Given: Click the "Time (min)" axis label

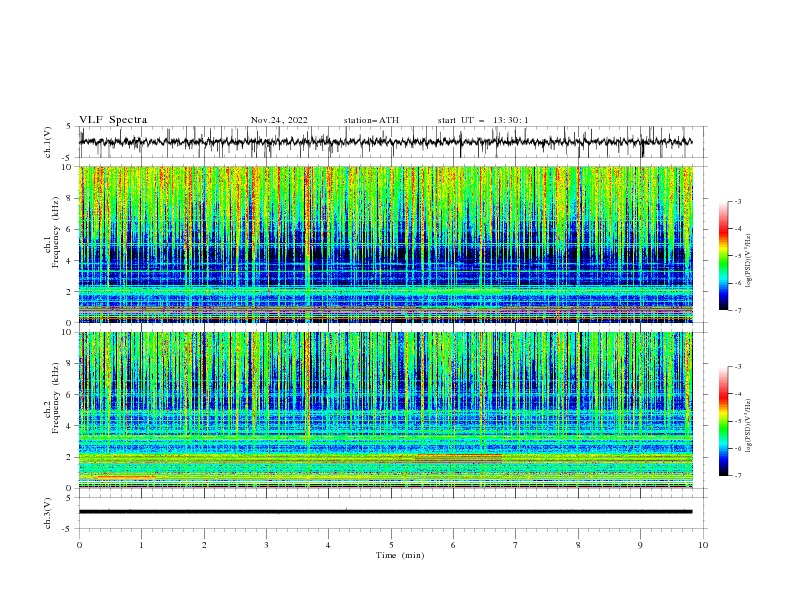Looking at the screenshot, I should (x=400, y=555).
